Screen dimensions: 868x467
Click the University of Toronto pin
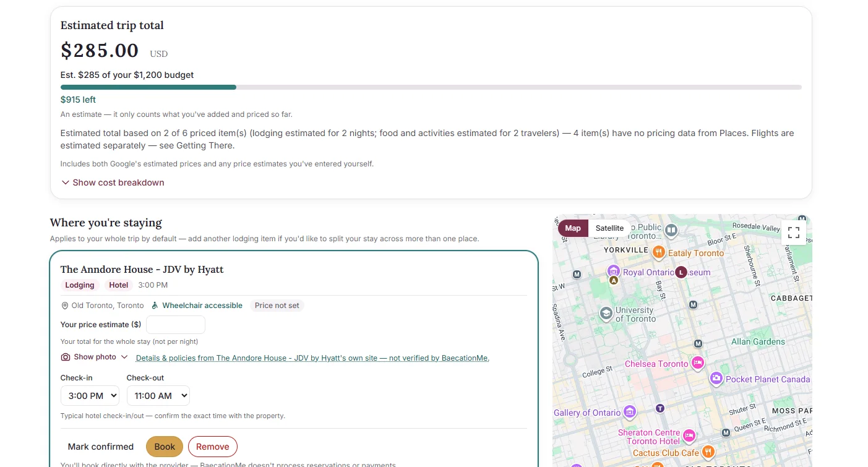coord(606,314)
